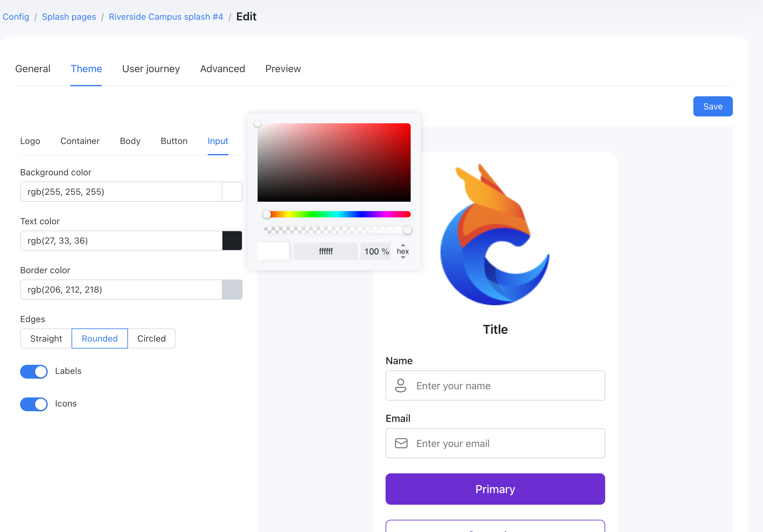Click the 100 % opacity field
This screenshot has width=763, height=532.
click(x=376, y=251)
